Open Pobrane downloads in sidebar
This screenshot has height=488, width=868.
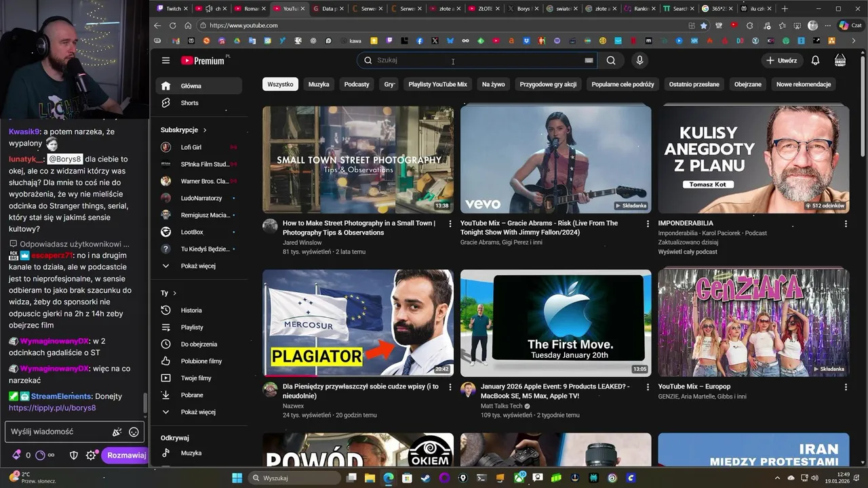point(199,395)
